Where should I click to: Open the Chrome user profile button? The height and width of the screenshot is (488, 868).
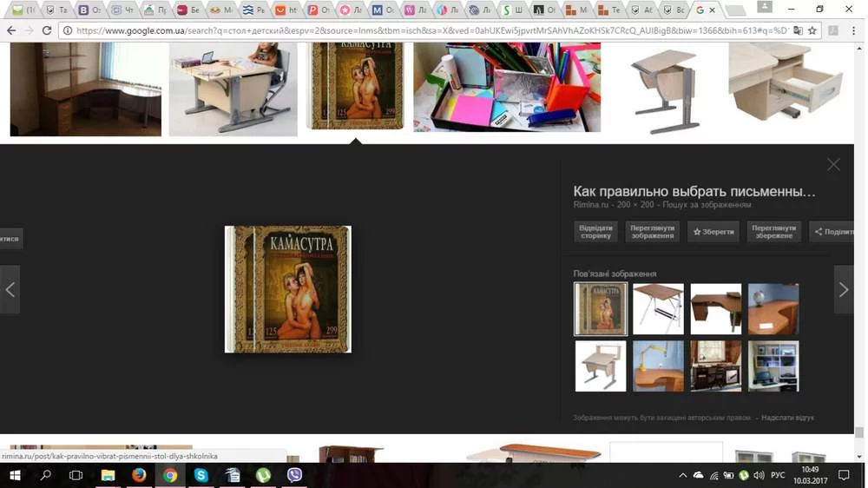pos(765,7)
